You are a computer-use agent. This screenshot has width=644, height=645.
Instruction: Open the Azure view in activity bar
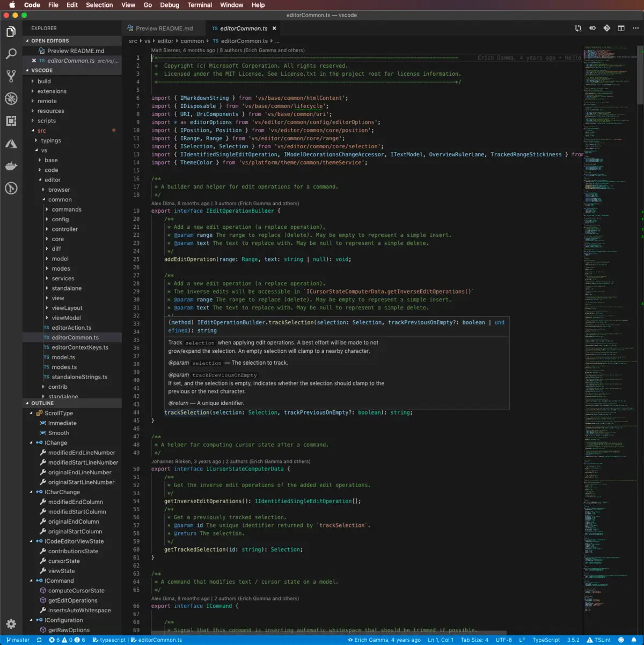(11, 143)
